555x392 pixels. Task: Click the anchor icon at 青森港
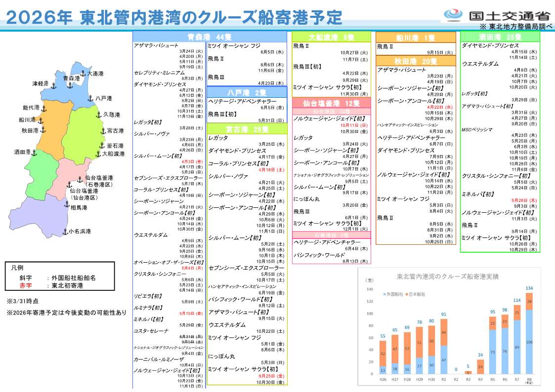point(70,85)
